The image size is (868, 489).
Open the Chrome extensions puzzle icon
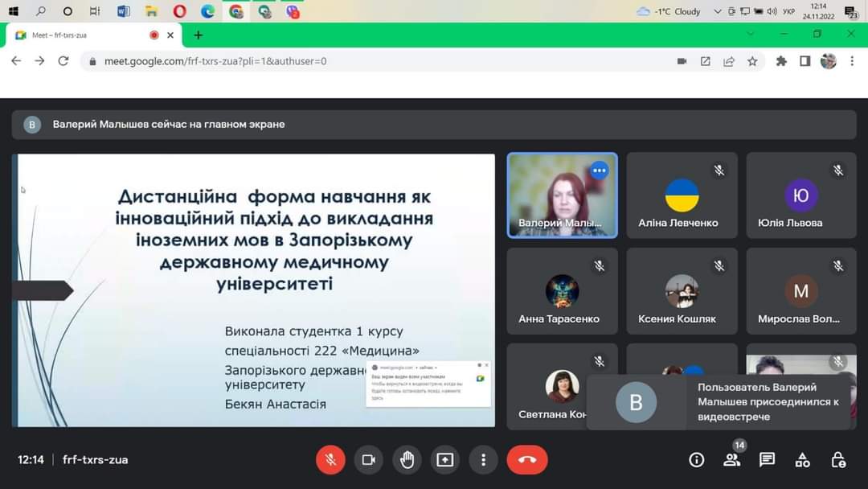pyautogui.click(x=780, y=61)
